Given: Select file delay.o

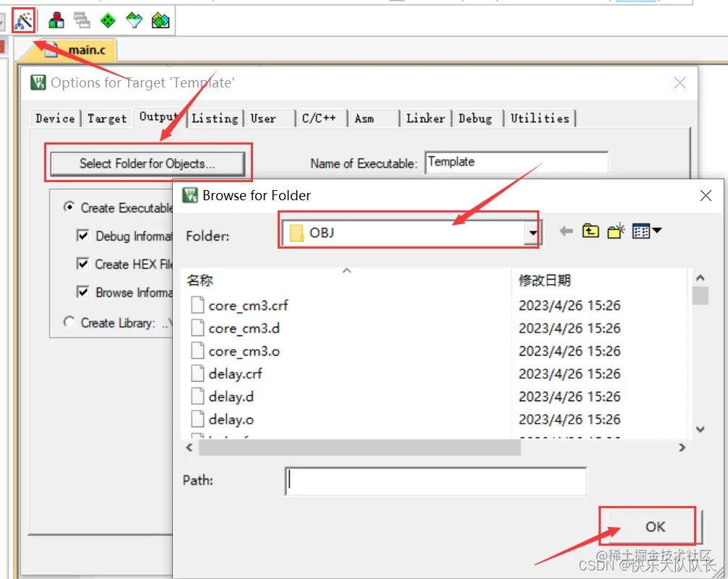Looking at the screenshot, I should coord(231,419).
